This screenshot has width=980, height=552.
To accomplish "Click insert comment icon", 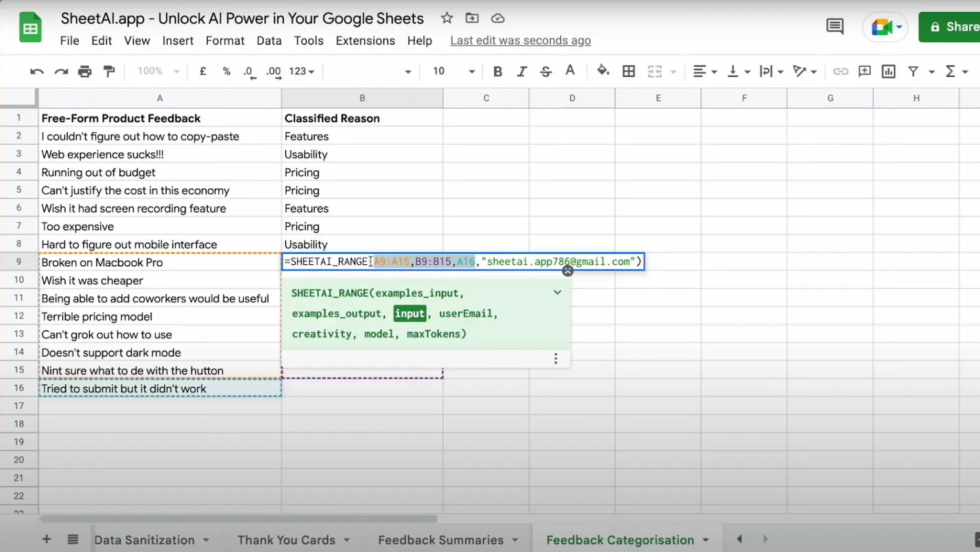I will [865, 71].
